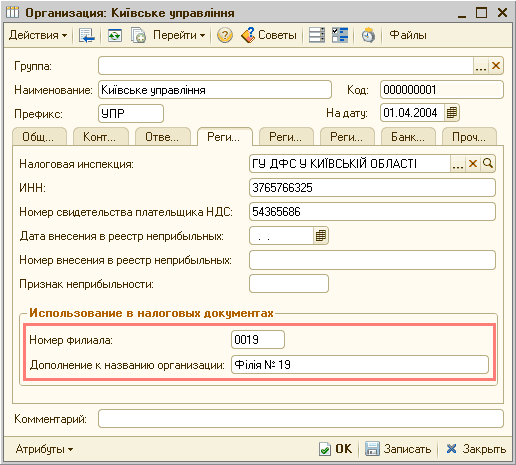Open Налоговая инспекция with magnifier icon
516x465 pixels.
pos(488,164)
